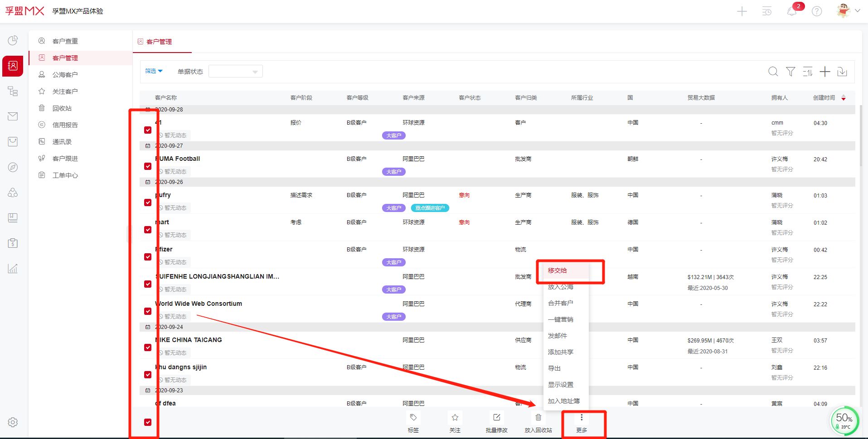
Task: Sort by 创建时间 column arrow
Action: pos(843,98)
